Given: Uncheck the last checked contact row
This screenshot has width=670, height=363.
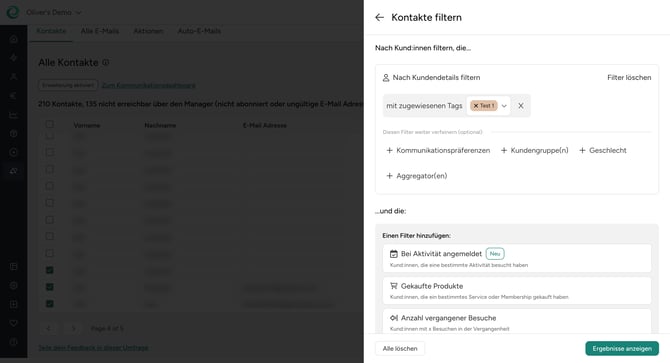Looking at the screenshot, I should click(x=50, y=304).
